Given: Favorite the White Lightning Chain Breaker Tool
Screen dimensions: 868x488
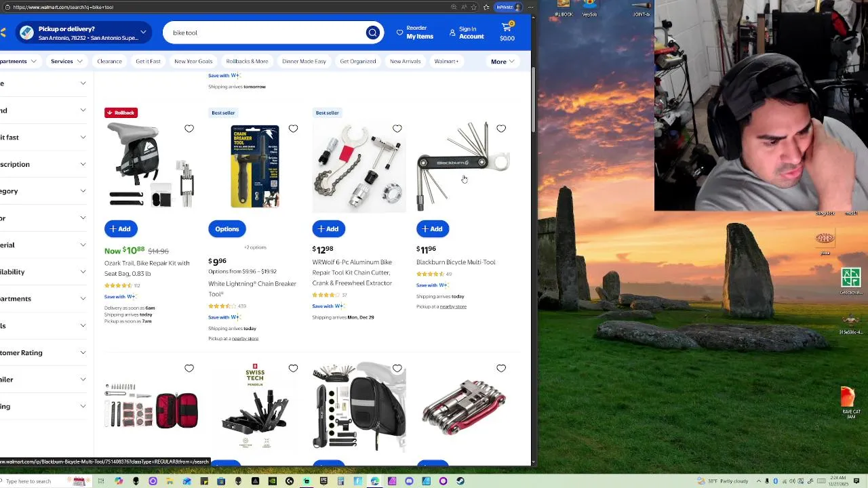Looking at the screenshot, I should pos(293,128).
